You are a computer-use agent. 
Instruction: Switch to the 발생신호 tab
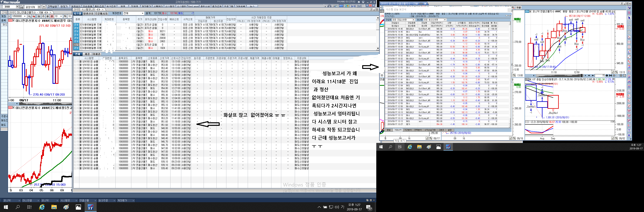(88, 14)
